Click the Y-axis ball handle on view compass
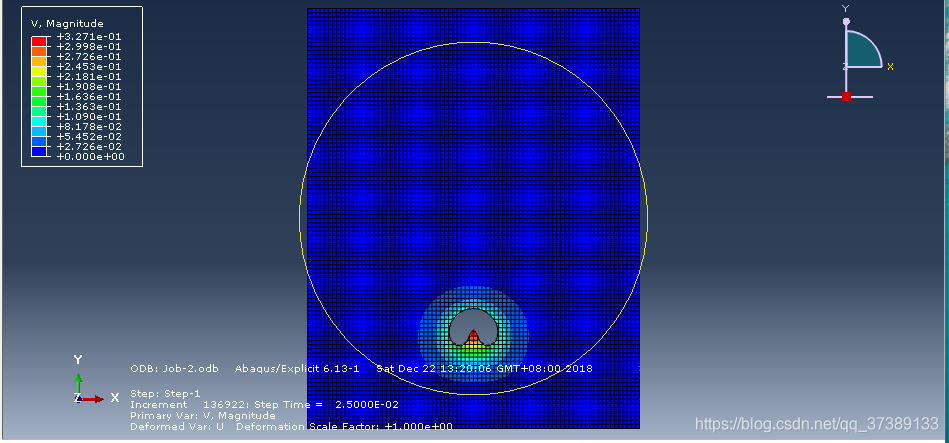The image size is (949, 443). pos(846,21)
